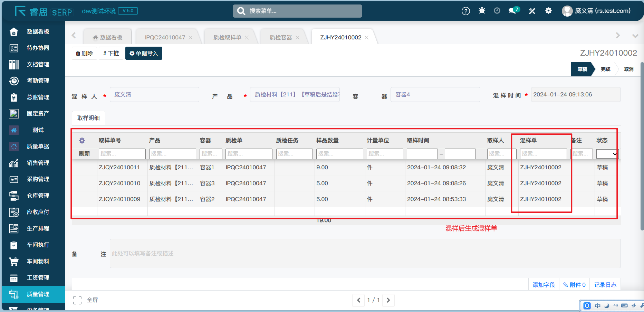
Task: Close the IPQC24010047 tab
Action: point(191,38)
